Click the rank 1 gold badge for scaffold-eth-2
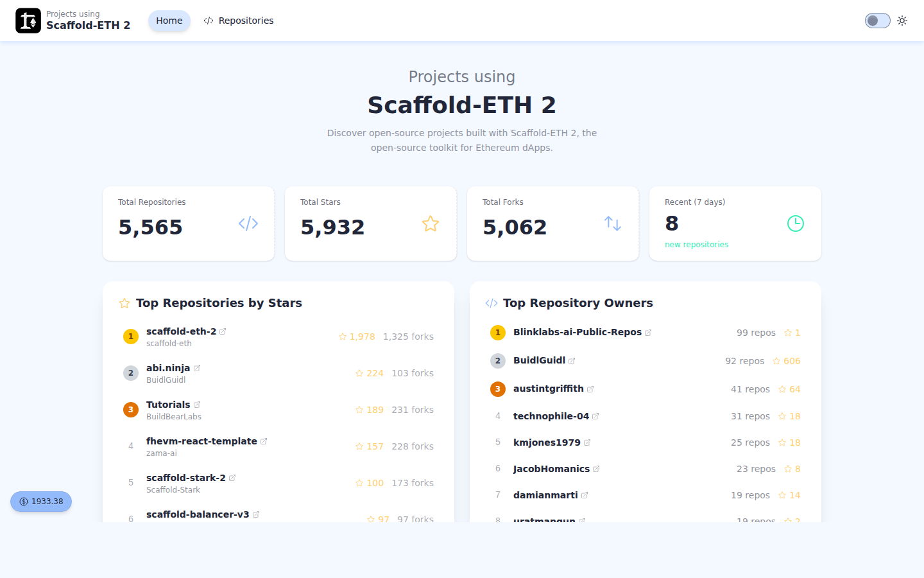 pyautogui.click(x=131, y=337)
